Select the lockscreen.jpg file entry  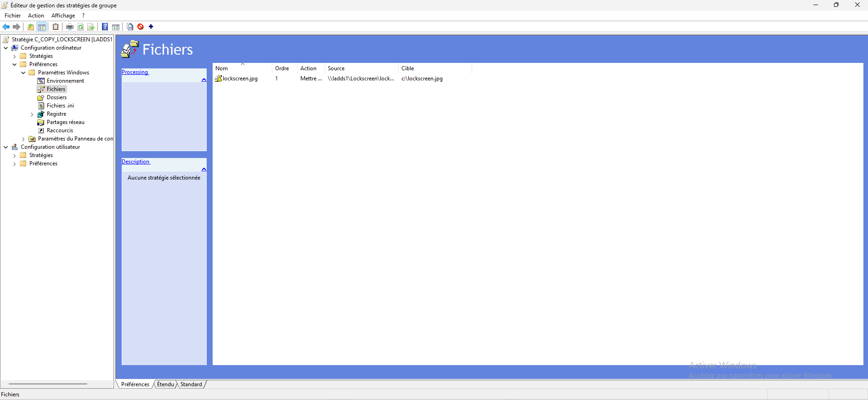coord(240,79)
